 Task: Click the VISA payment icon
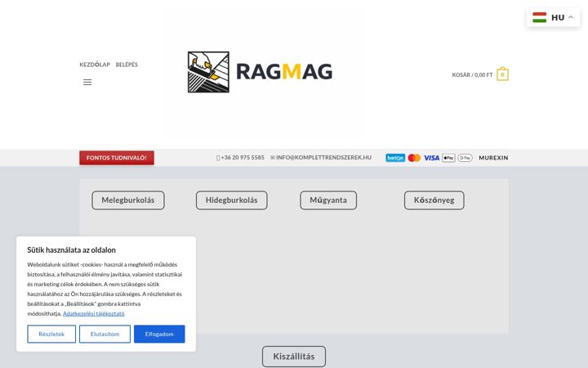point(432,158)
